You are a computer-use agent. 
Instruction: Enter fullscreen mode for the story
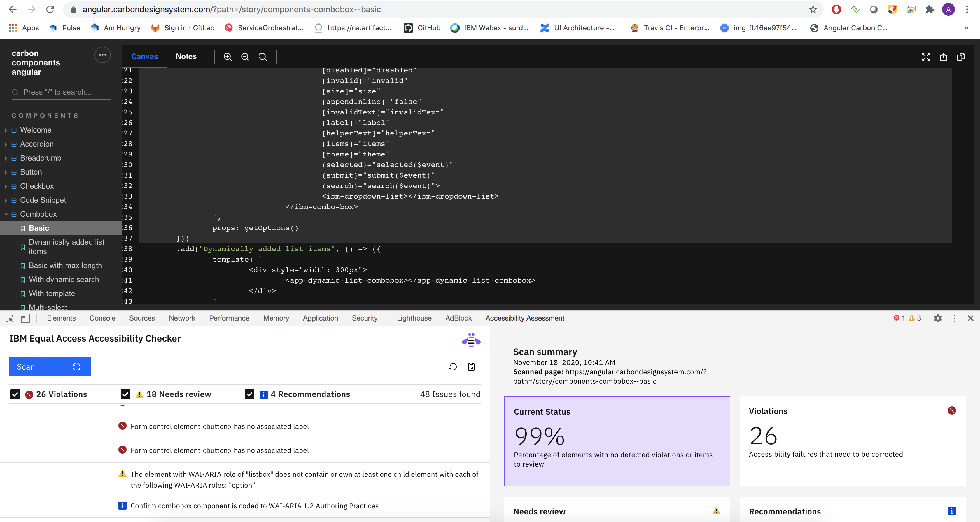coord(926,57)
